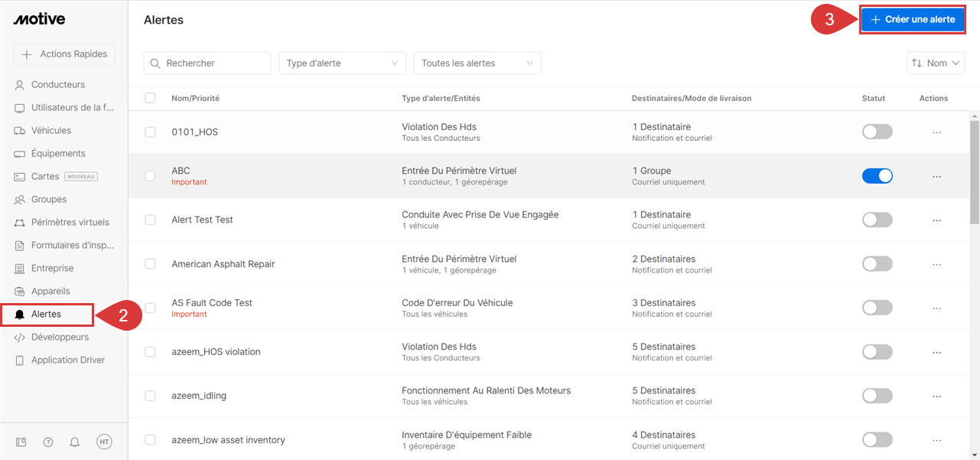This screenshot has width=980, height=460.
Task: Click the Application Driver phone icon
Action: pos(20,360)
